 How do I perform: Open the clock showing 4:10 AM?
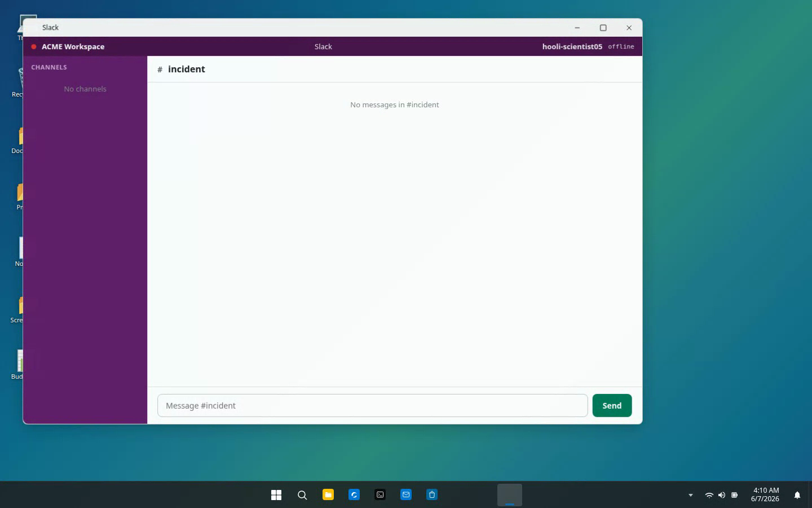(765, 494)
